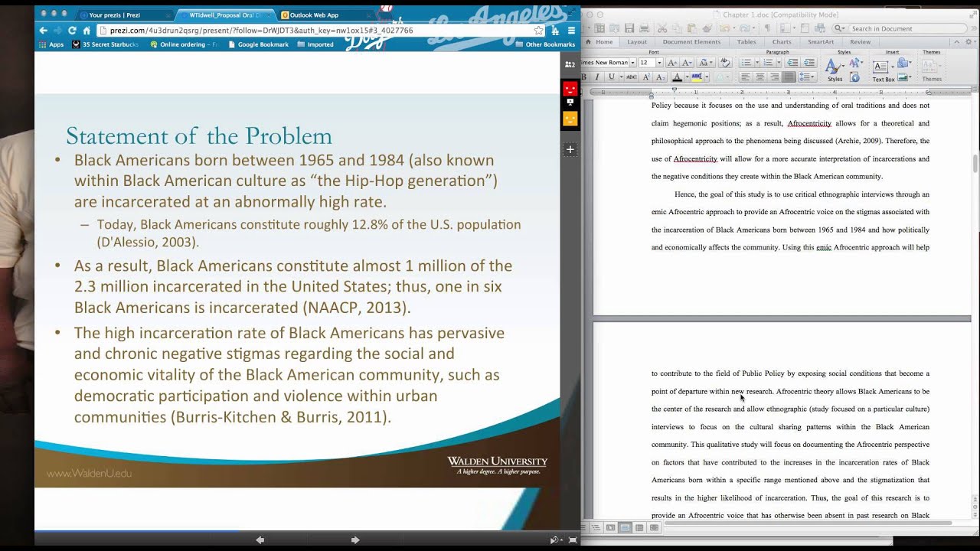Go to previous Prezi slide arrow
980x551 pixels.
[x=260, y=540]
